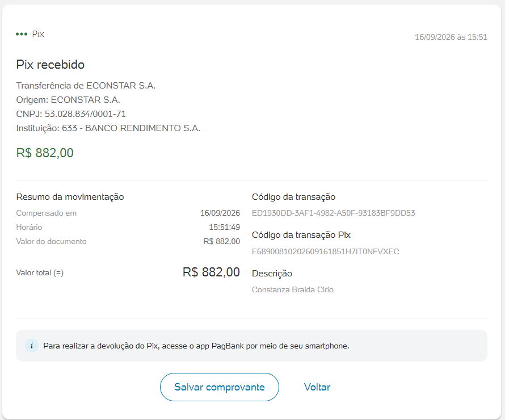Click the Valor do documento amount
The image size is (505, 420).
pos(222,242)
